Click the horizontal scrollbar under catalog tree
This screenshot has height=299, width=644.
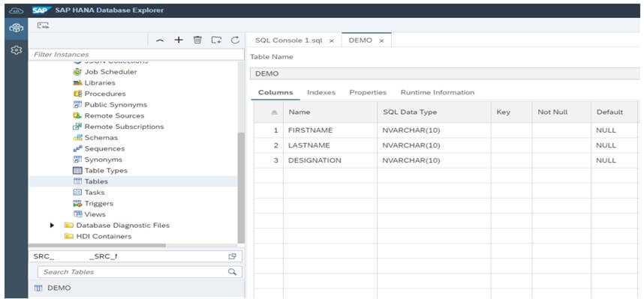98,246
